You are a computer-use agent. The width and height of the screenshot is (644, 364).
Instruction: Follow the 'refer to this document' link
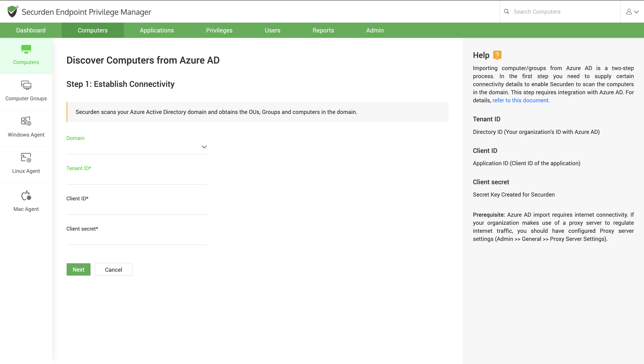(521, 100)
